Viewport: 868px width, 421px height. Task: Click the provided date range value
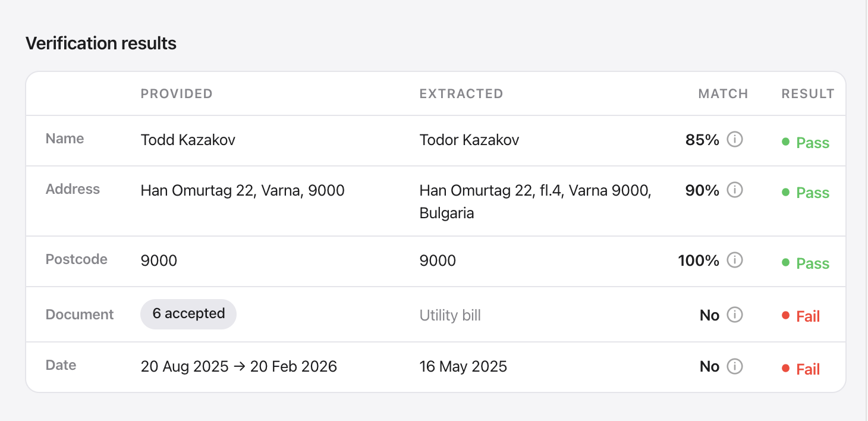point(238,366)
